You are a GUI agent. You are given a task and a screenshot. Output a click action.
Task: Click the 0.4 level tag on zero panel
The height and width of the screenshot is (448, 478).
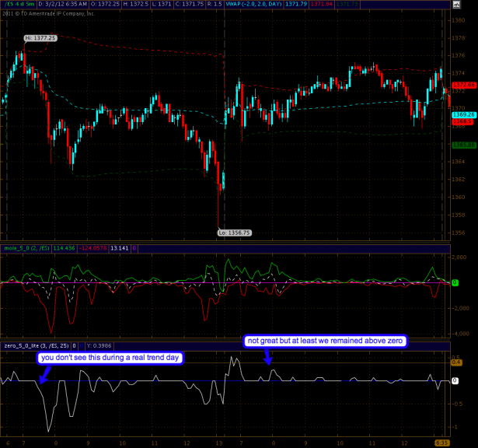pyautogui.click(x=456, y=362)
